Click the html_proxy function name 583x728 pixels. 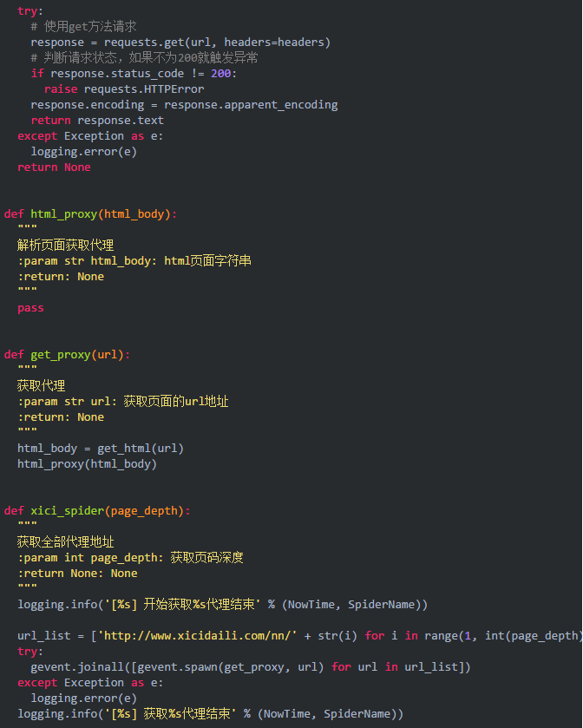pos(64,214)
